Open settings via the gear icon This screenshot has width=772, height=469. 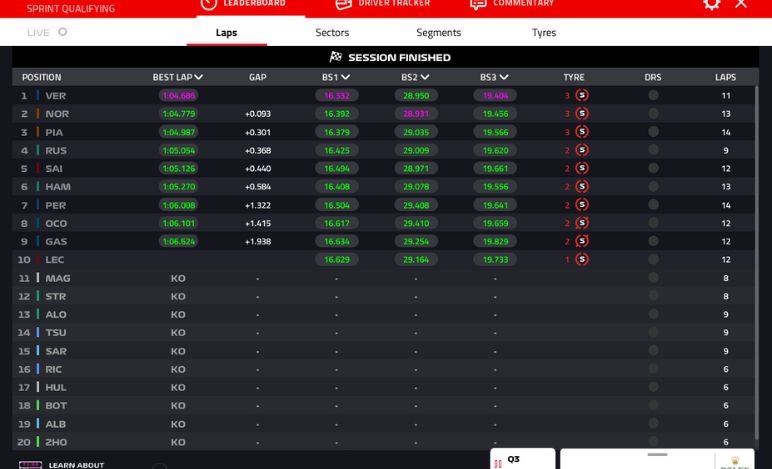click(x=711, y=4)
